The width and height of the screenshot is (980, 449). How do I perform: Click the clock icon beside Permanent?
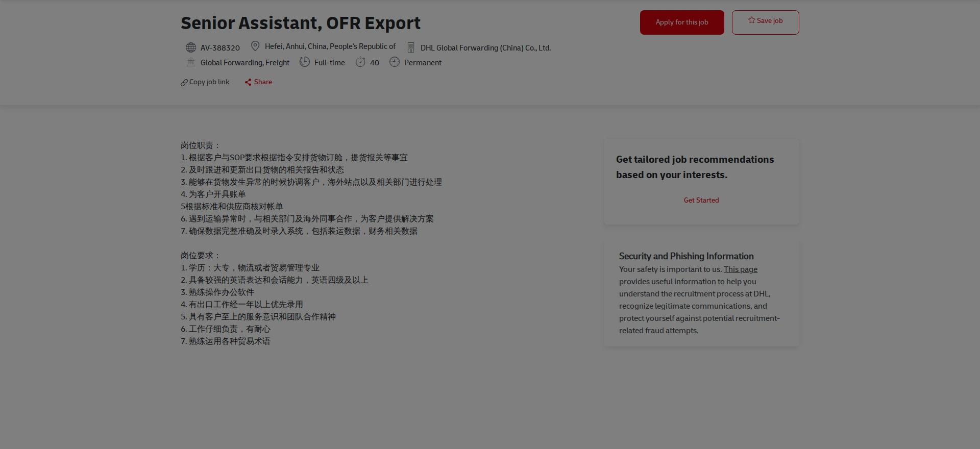[395, 62]
